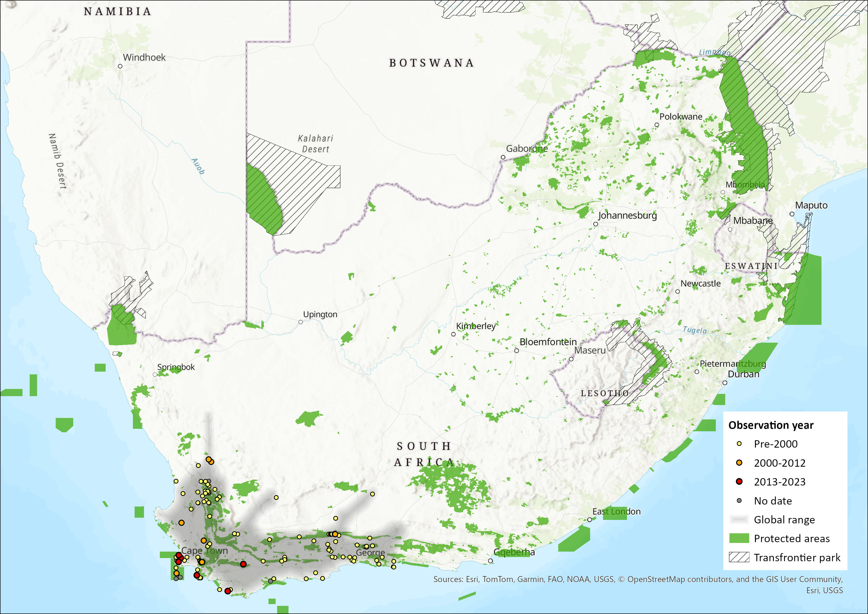Select the Durban city marker circle
868x614 pixels.
coord(725,383)
